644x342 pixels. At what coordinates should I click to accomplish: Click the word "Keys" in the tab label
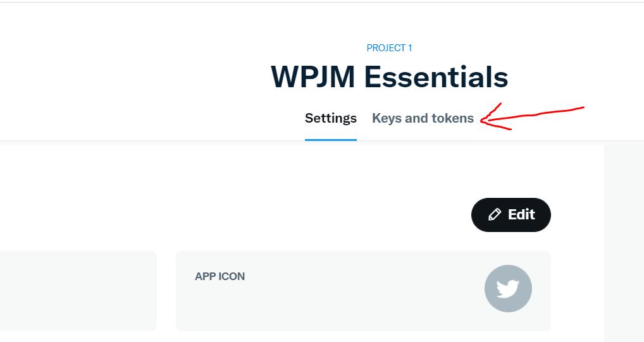pos(387,119)
